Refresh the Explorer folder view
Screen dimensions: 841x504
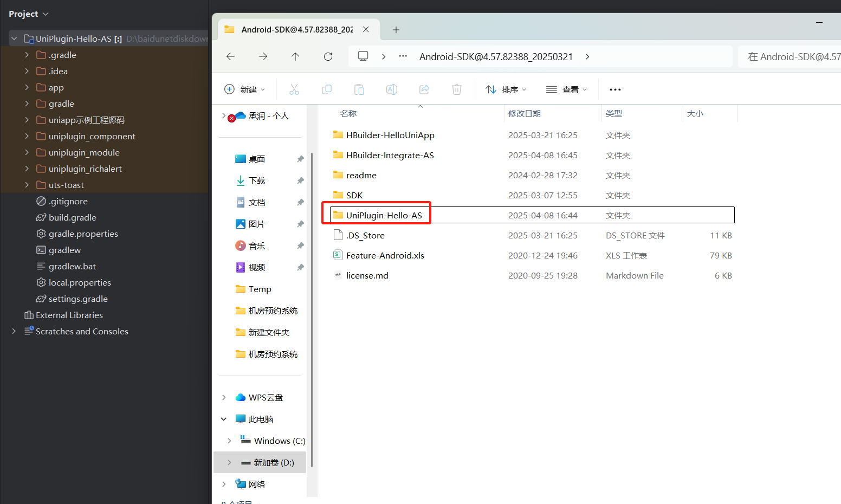coord(328,56)
